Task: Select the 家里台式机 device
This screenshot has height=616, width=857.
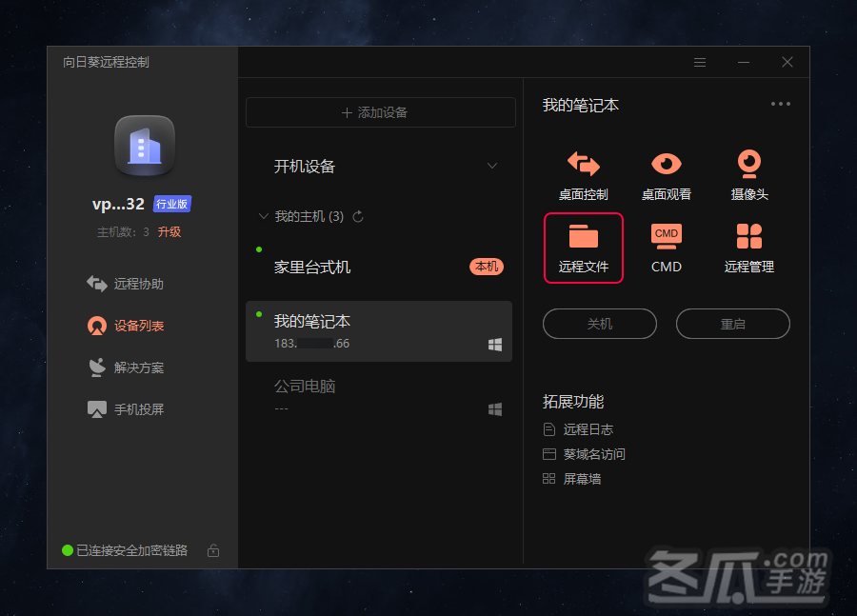Action: pos(379,267)
